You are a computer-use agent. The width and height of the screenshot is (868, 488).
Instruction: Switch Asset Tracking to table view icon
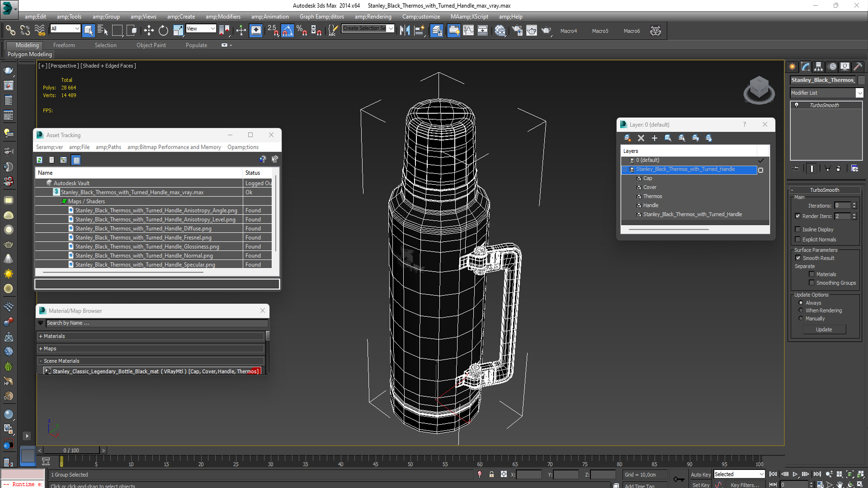pos(76,160)
